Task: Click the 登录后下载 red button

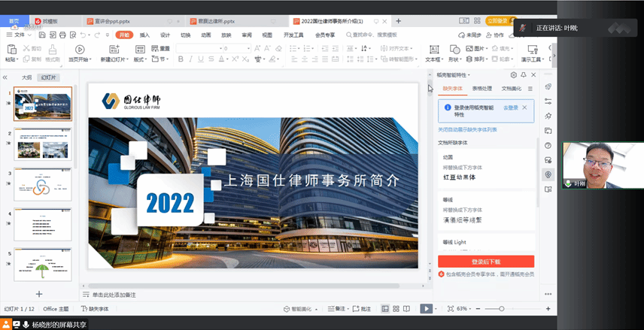Action: pyautogui.click(x=486, y=262)
